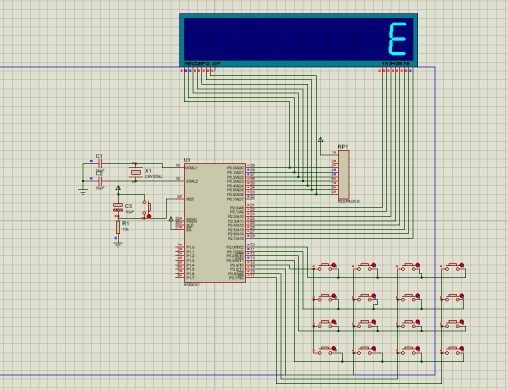Click the C3 reset capacitor
The image size is (508, 390).
118,207
